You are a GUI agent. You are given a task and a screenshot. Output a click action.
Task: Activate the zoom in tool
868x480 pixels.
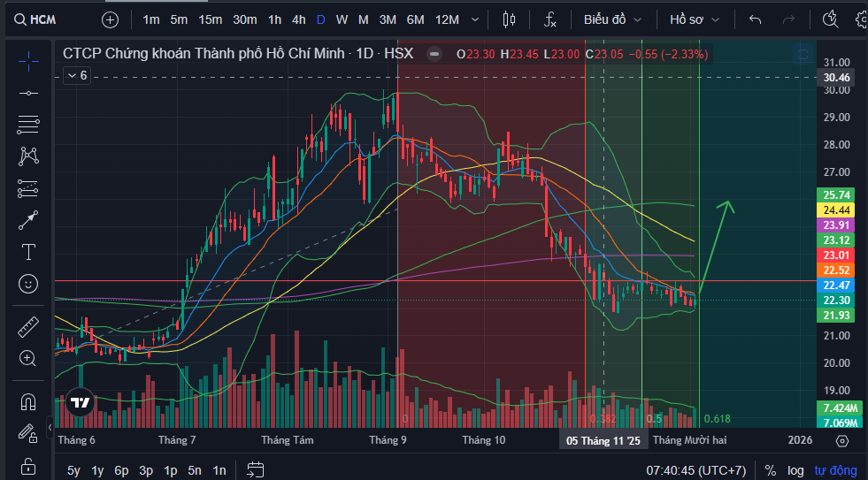click(x=28, y=358)
